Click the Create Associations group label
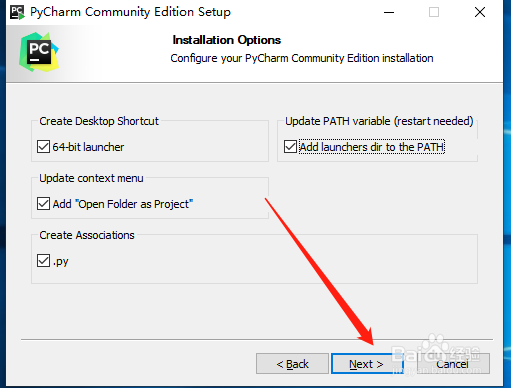This screenshot has height=388, width=511. pos(87,235)
